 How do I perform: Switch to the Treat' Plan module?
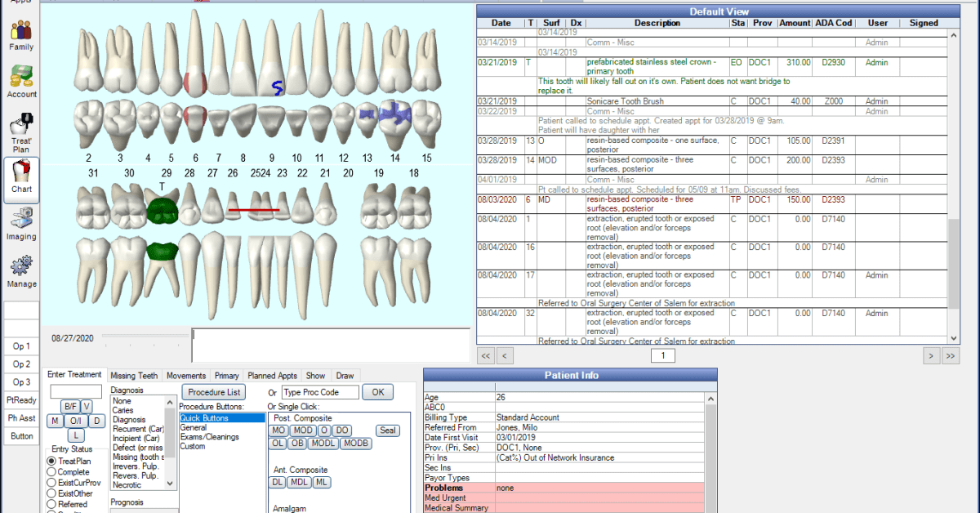pyautogui.click(x=20, y=132)
